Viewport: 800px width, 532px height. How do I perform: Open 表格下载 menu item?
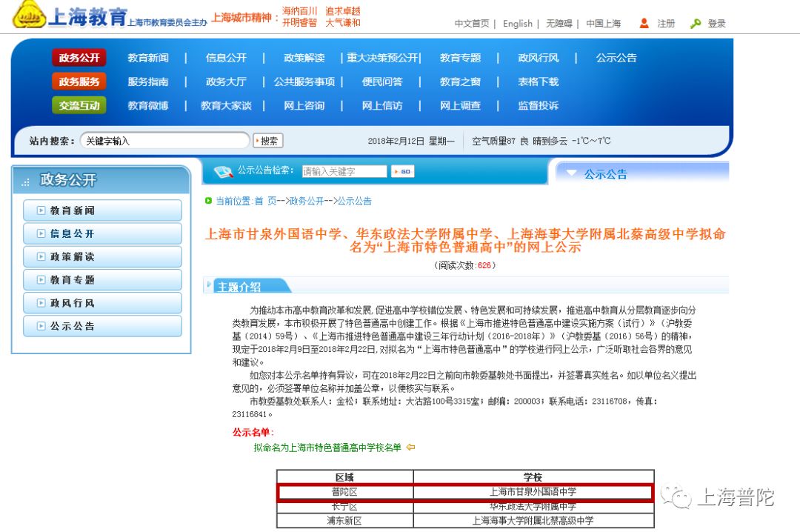[x=539, y=82]
